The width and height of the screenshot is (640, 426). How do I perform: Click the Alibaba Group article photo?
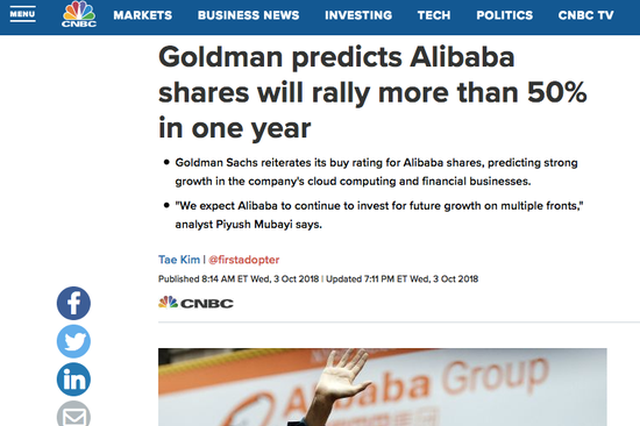pyautogui.click(x=382, y=387)
